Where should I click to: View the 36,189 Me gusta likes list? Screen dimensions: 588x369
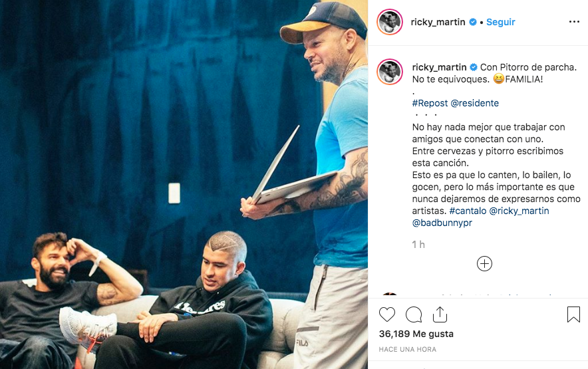pyautogui.click(x=416, y=334)
